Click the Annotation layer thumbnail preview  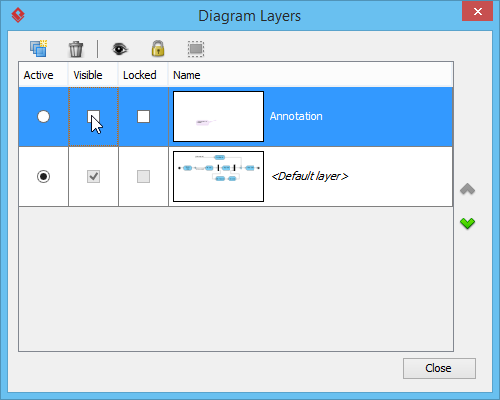coord(218,117)
